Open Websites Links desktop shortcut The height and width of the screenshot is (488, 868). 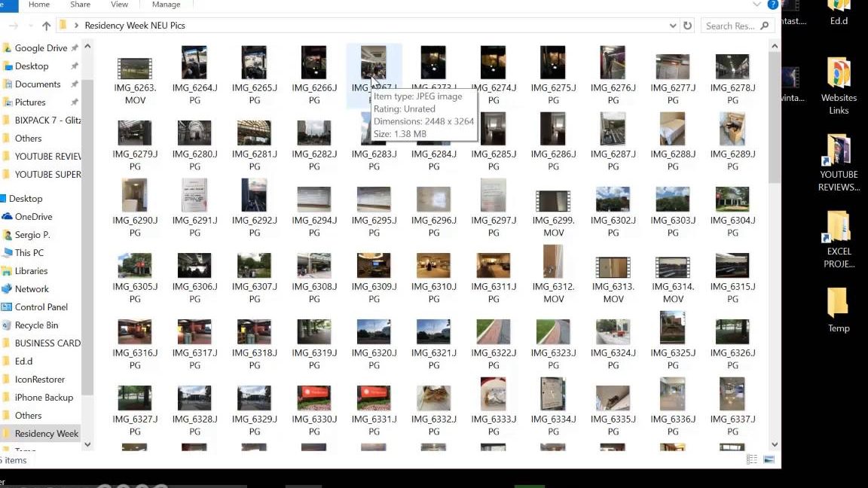[x=839, y=85]
